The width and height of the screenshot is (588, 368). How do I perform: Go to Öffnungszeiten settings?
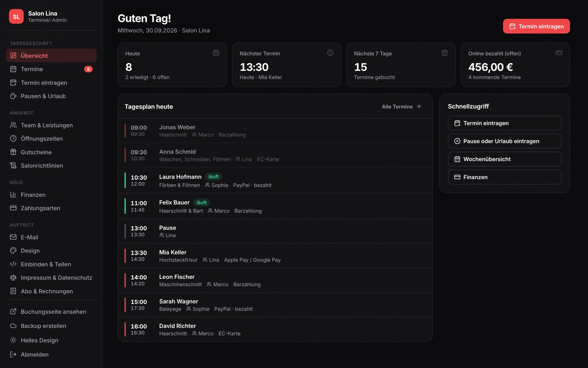tap(51, 138)
